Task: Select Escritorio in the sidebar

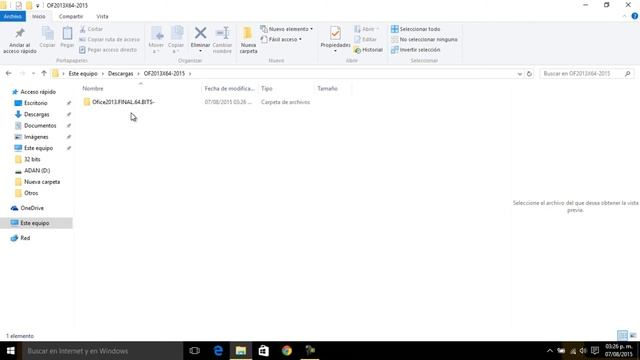Action: tap(31, 103)
